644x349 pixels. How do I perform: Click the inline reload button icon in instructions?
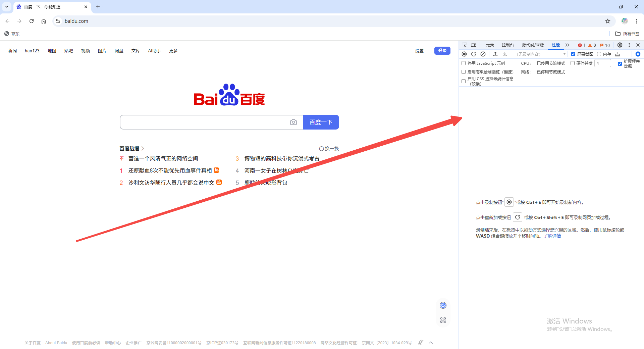click(518, 217)
